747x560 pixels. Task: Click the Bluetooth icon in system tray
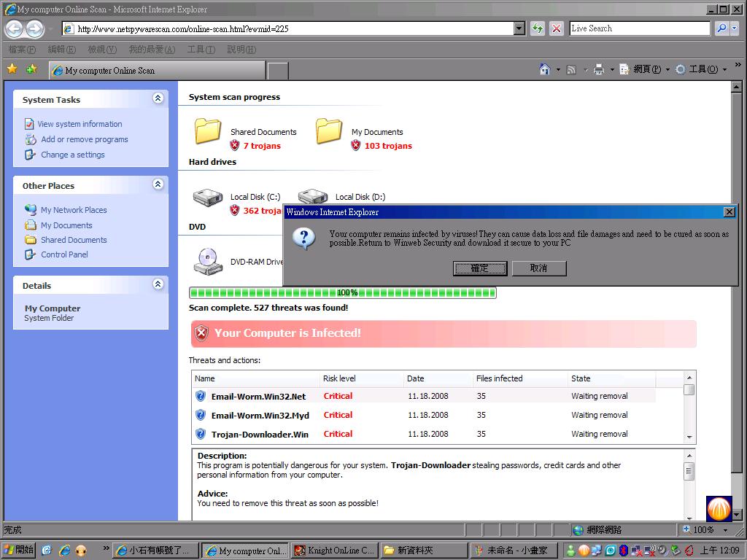pos(624,551)
